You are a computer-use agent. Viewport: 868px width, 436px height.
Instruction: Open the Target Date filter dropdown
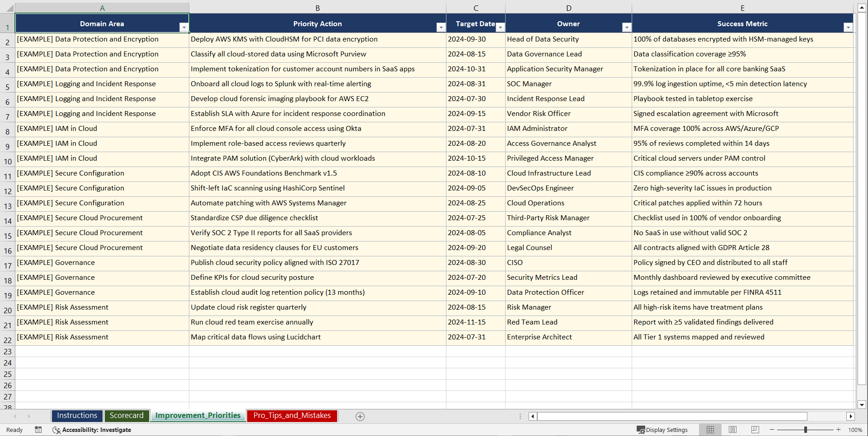coord(500,27)
